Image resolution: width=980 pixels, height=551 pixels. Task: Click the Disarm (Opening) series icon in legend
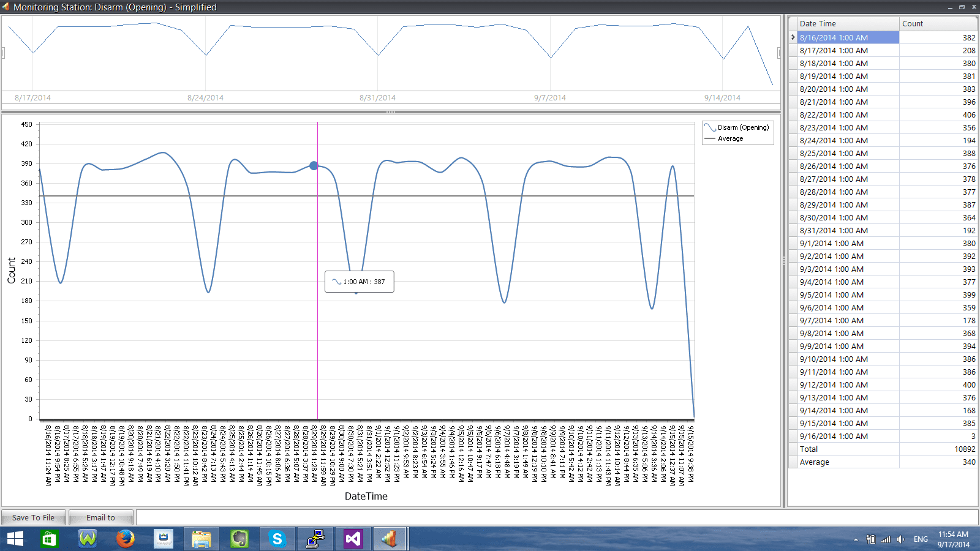(711, 127)
